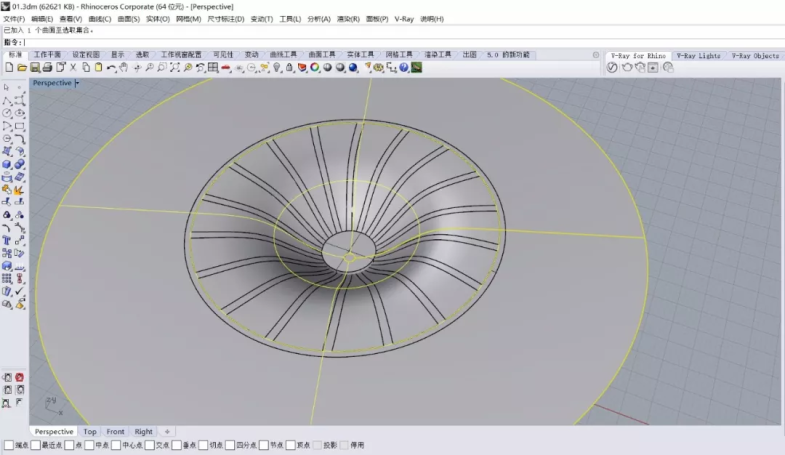Check the 四分点 osnap checkbox
Viewport: 785px width, 455px height.
tap(232, 445)
